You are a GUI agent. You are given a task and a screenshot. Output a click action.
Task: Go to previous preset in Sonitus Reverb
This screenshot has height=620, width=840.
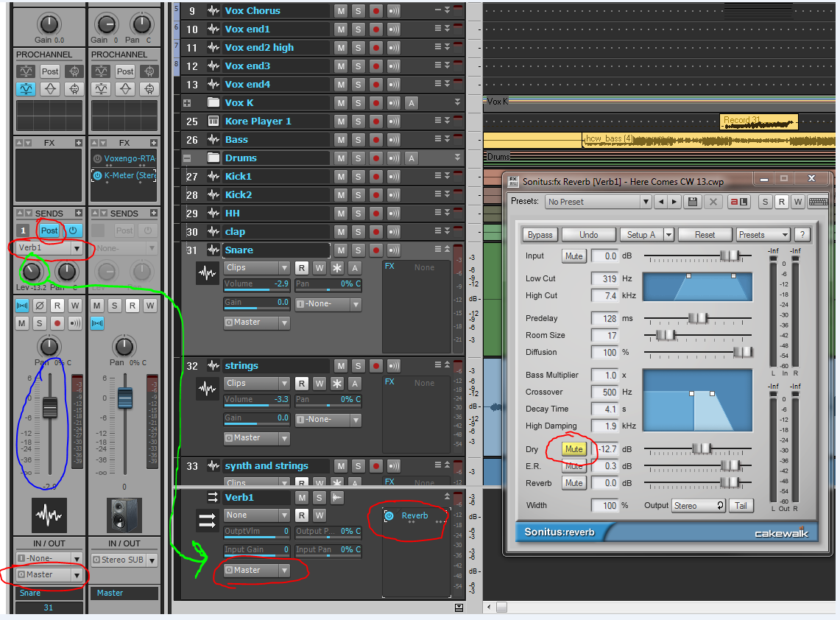click(661, 202)
